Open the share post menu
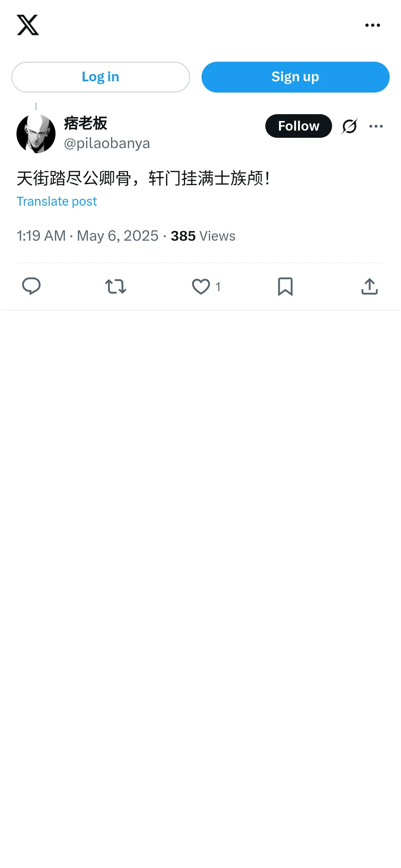The image size is (401, 868). point(369,286)
